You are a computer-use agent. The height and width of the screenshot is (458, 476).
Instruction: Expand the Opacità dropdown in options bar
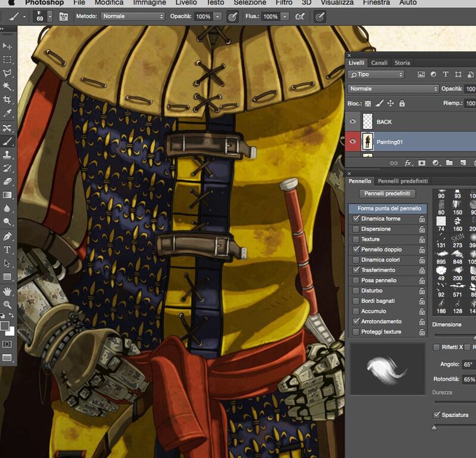pos(217,17)
